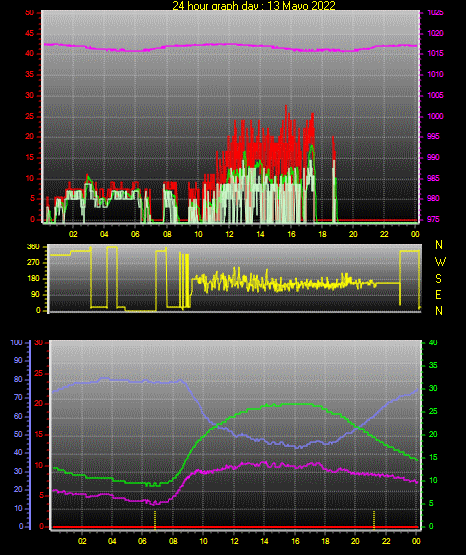This screenshot has width=466, height=555.
Task: Click the 180 degree axis label
Action: (33, 279)
